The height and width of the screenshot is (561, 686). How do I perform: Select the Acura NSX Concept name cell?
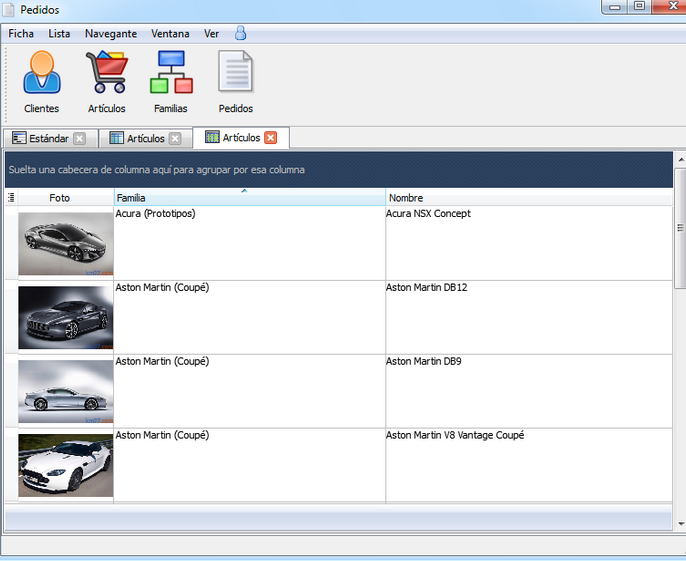(529, 243)
